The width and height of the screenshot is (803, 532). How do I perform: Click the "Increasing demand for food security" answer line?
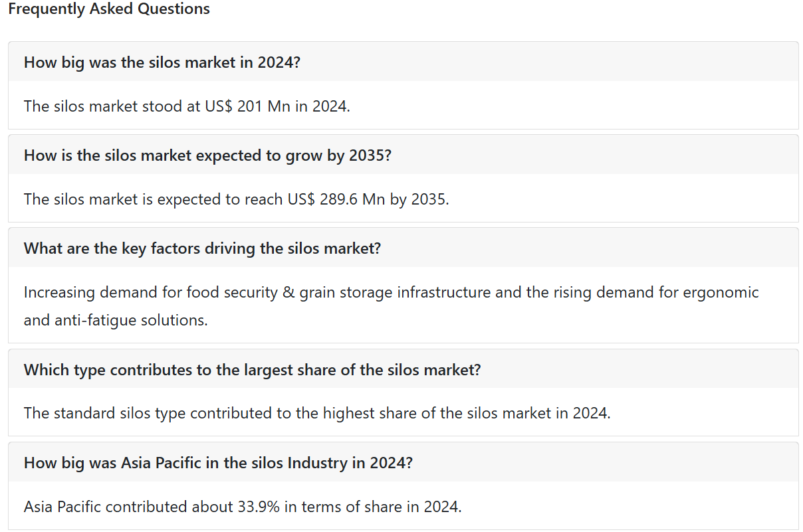[x=392, y=292]
